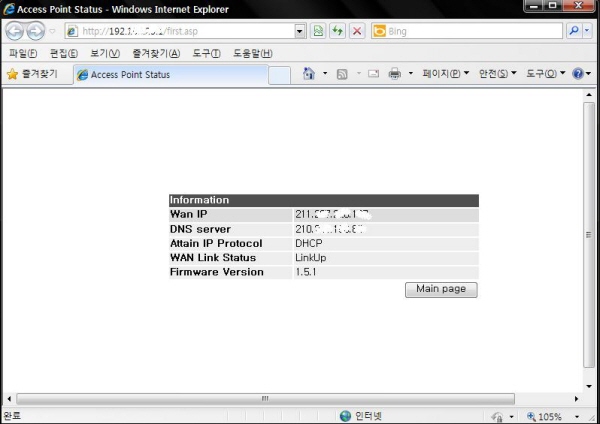Click the Internet Explorer title bar logo
Viewport: 600px width, 424px height.
[9, 9]
